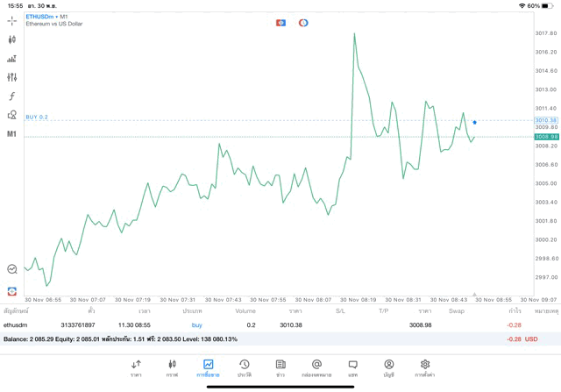The height and width of the screenshot is (392, 561).
Task: Open the history (ประวัติ) tab
Action: (245, 367)
